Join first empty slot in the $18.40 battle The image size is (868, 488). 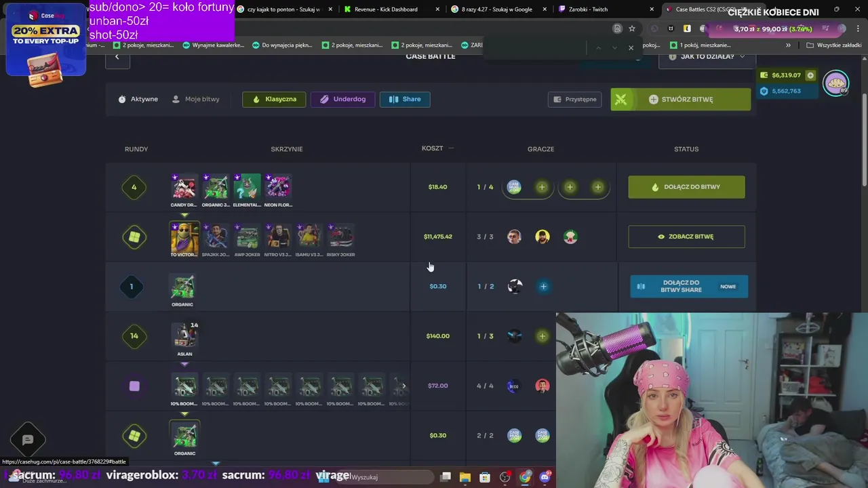[542, 187]
